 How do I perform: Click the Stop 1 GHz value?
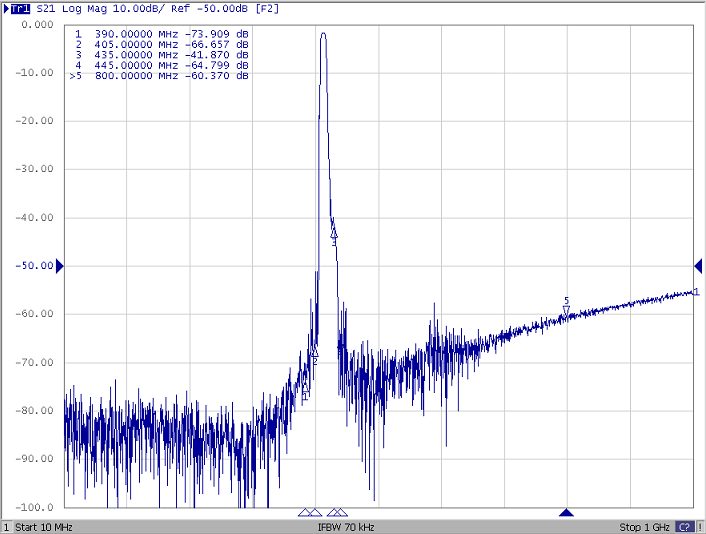644,527
